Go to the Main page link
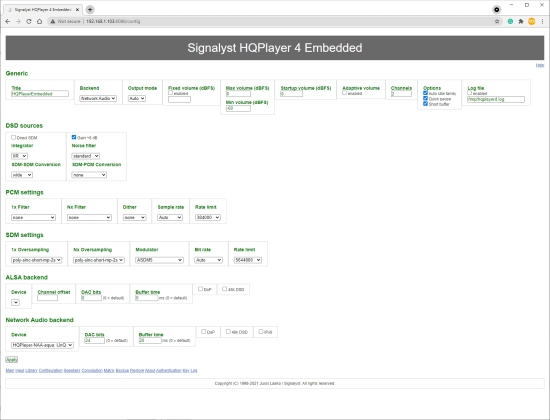Viewport: 550px width, 420px height. point(10,371)
